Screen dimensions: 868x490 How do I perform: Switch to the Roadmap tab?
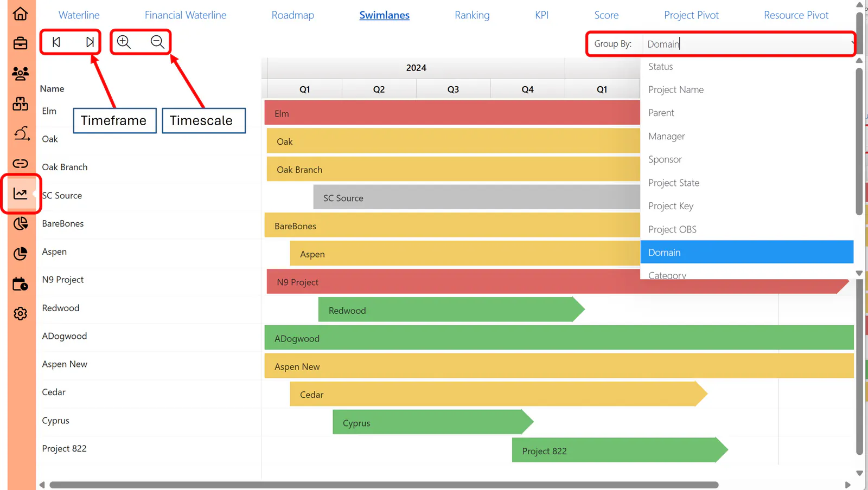(x=293, y=15)
